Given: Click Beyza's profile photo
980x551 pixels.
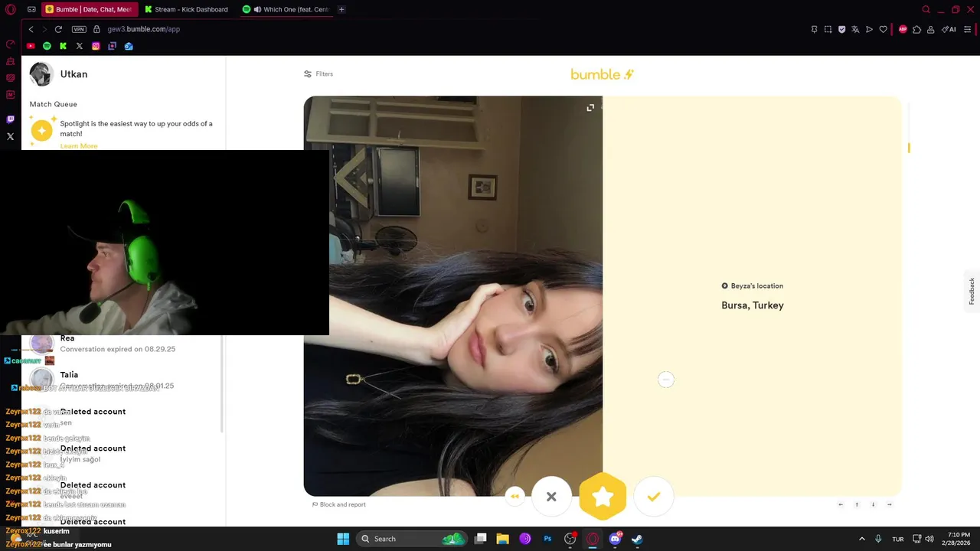Looking at the screenshot, I should coord(453,296).
